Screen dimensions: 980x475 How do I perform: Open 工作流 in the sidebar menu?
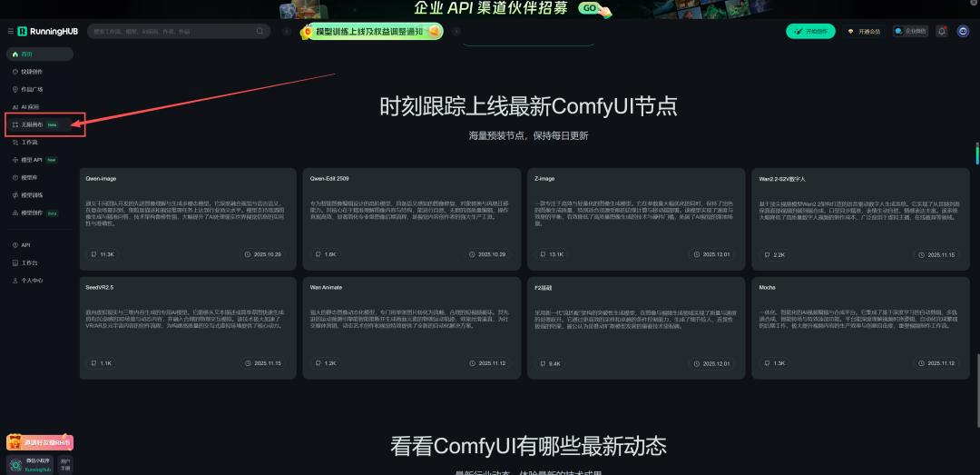tap(39, 143)
